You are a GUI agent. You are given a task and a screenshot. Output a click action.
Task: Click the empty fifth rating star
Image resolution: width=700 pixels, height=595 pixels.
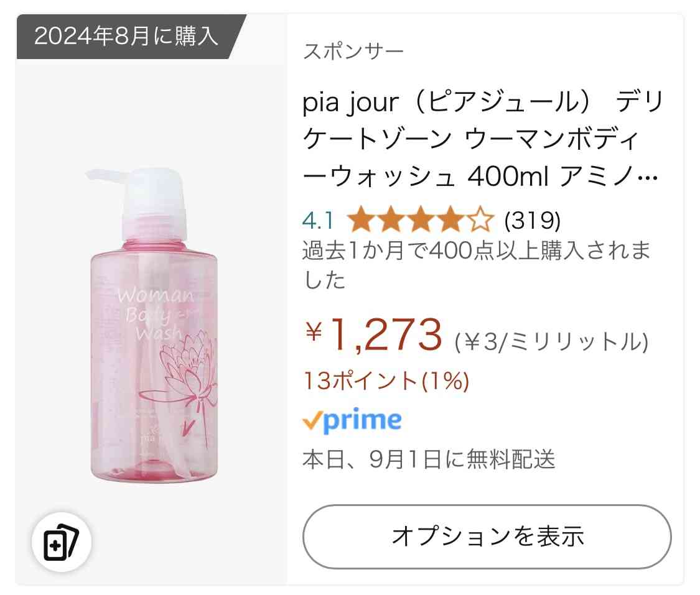click(x=480, y=219)
